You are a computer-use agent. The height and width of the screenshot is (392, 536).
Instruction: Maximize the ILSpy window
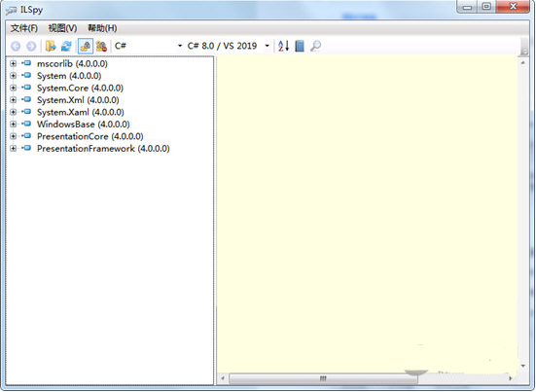click(486, 7)
